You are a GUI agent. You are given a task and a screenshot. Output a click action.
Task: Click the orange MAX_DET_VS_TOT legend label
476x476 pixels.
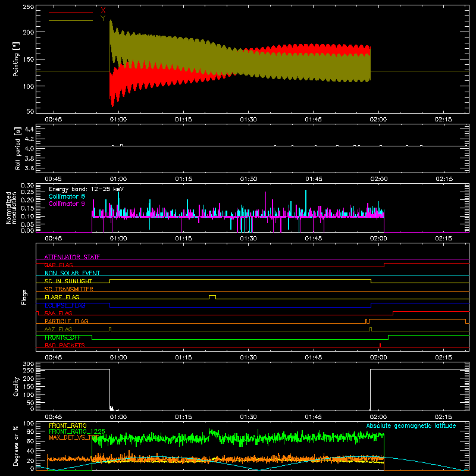73,437
